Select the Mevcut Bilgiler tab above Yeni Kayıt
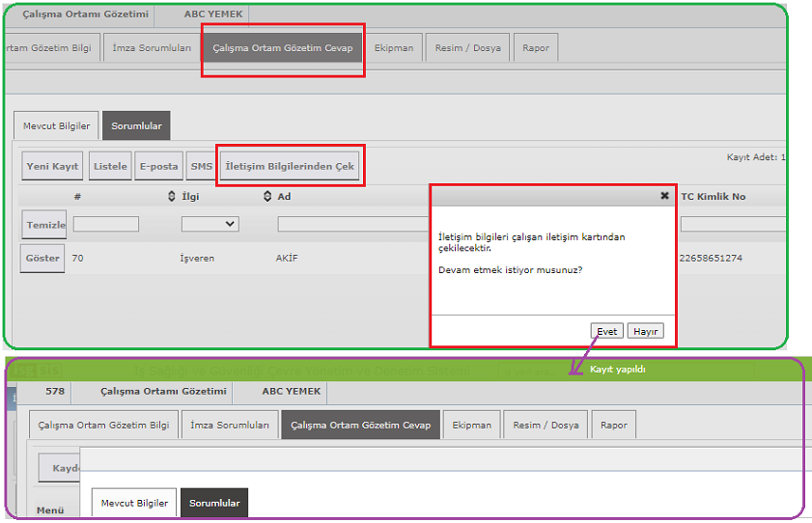The width and height of the screenshot is (812, 523). click(x=56, y=126)
